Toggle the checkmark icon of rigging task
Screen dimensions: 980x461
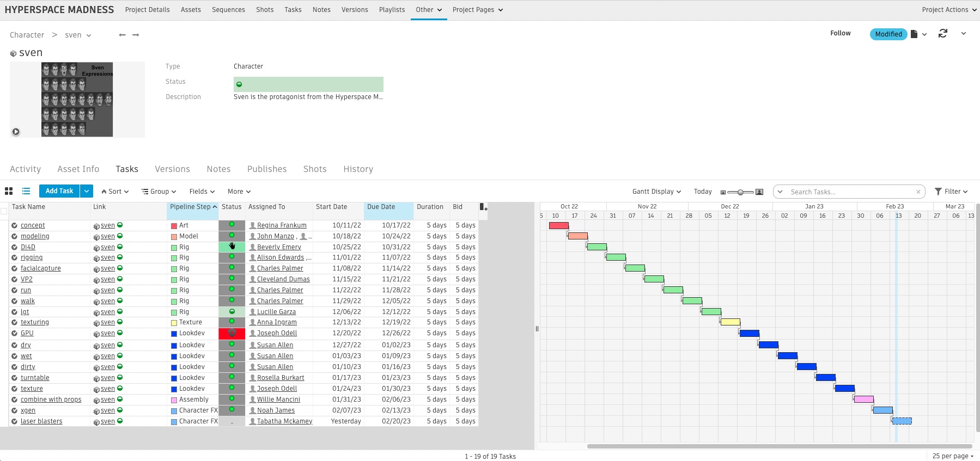pos(15,257)
